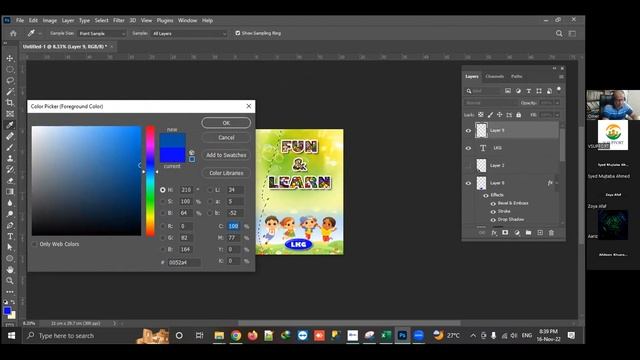Open the Sample Size dropdown
Image resolution: width=640 pixels, height=360 pixels.
tap(102, 33)
